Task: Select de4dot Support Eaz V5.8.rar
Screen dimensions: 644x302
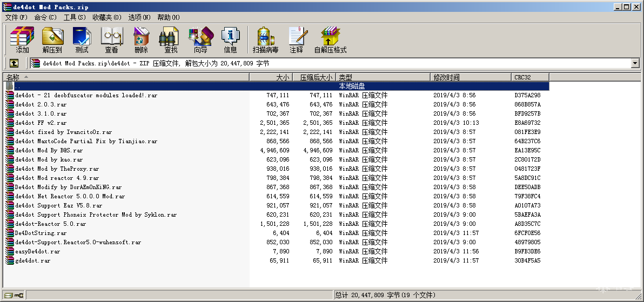Action: point(59,205)
